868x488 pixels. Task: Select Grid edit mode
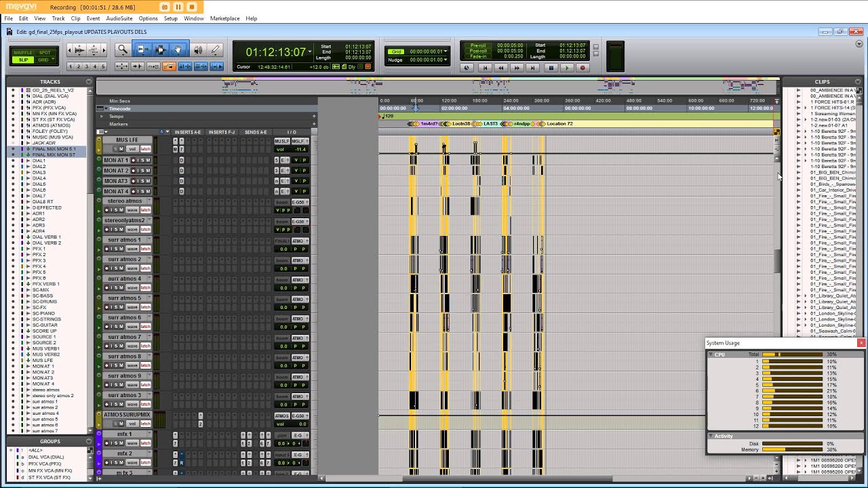point(45,60)
